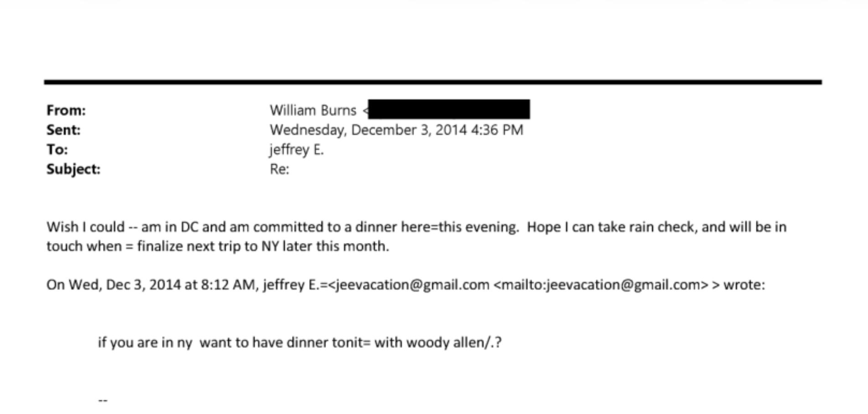Click the "Re:" subject text

[x=279, y=169]
